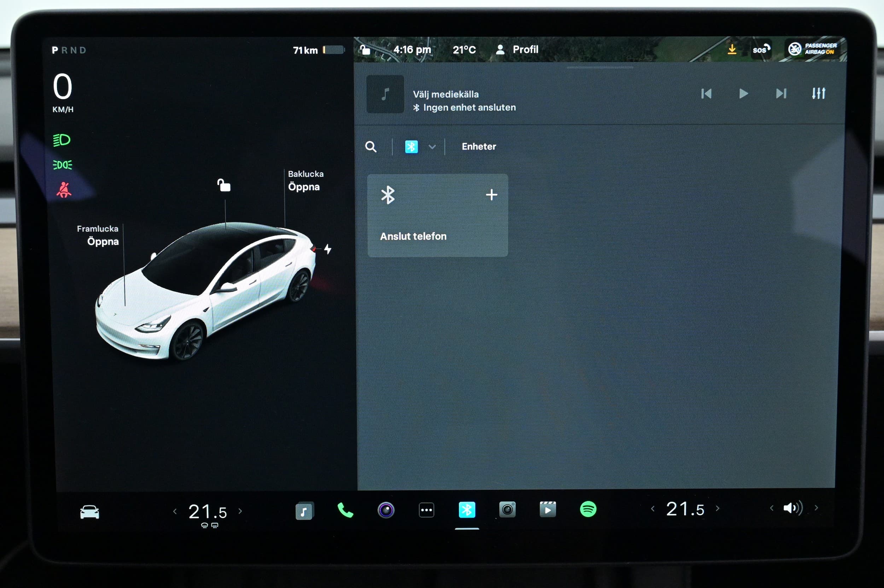Raise passenger temperature right arrow

(x=717, y=508)
